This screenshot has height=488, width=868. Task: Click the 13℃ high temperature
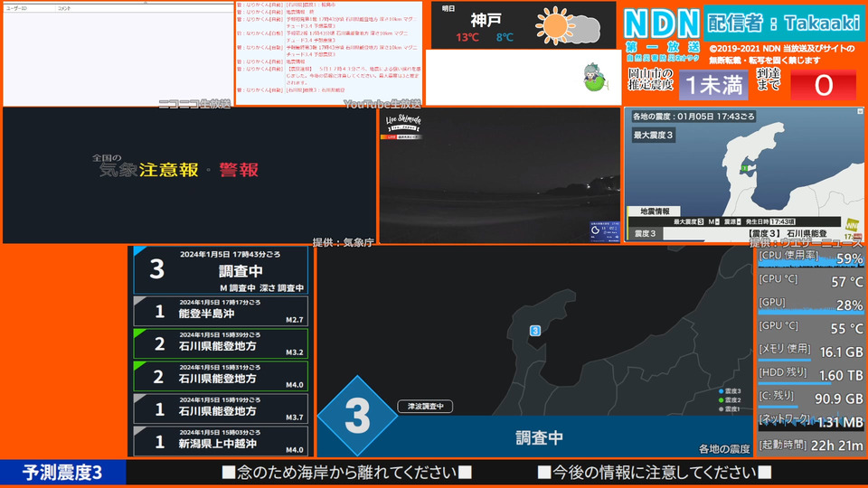tap(467, 37)
